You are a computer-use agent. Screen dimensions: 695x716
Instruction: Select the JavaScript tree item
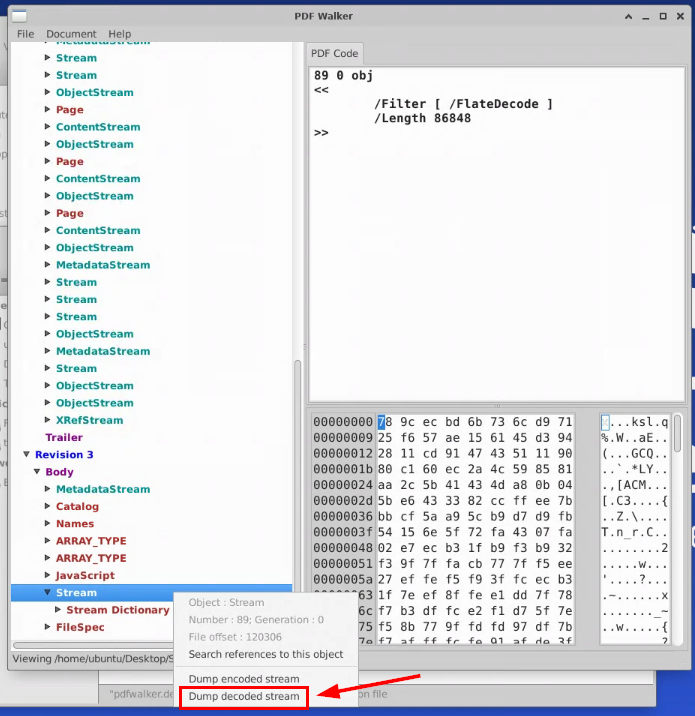point(85,575)
